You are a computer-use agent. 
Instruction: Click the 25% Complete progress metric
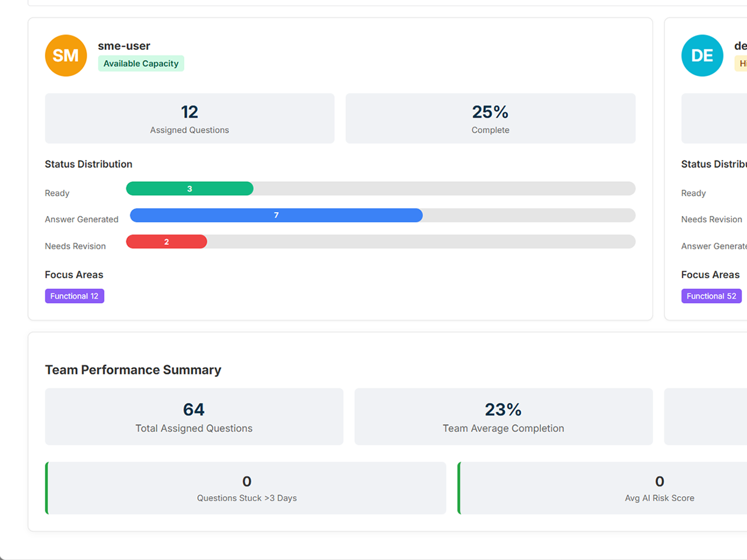pyautogui.click(x=490, y=118)
